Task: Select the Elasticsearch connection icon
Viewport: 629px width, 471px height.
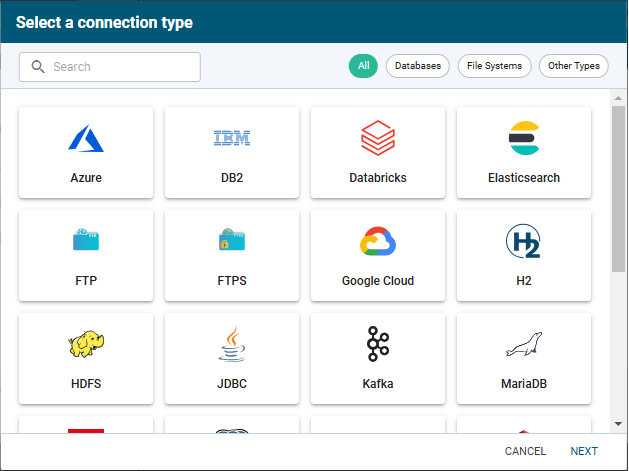Action: [x=524, y=138]
